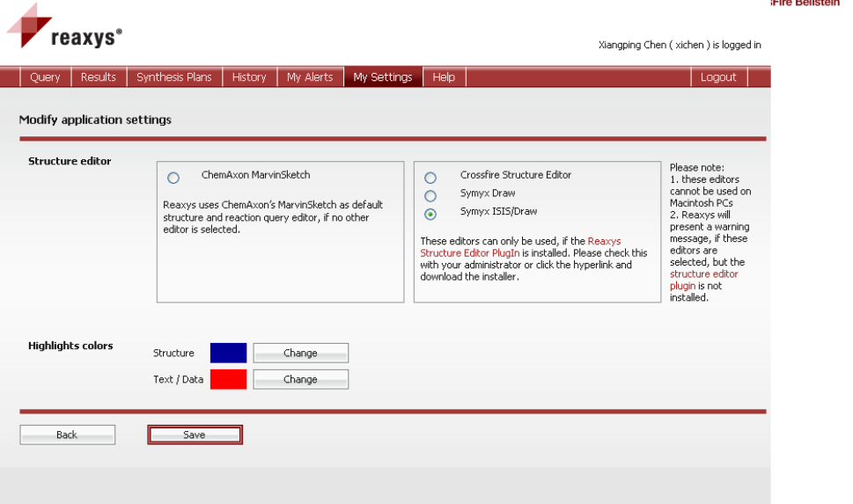Click the 'Xiangping Chen ( xichen ) is logged in' text
The image size is (853, 504).
point(680,45)
